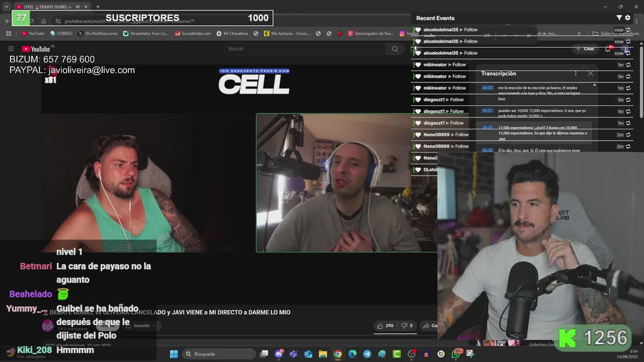This screenshot has width=644, height=362.
Task: Open the YouTube hamburger guide menu
Action: click(x=11, y=49)
